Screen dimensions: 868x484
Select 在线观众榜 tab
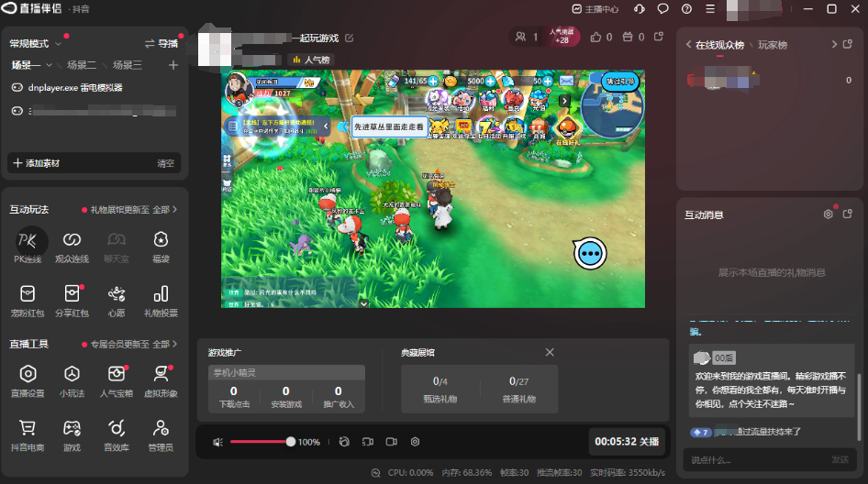719,45
